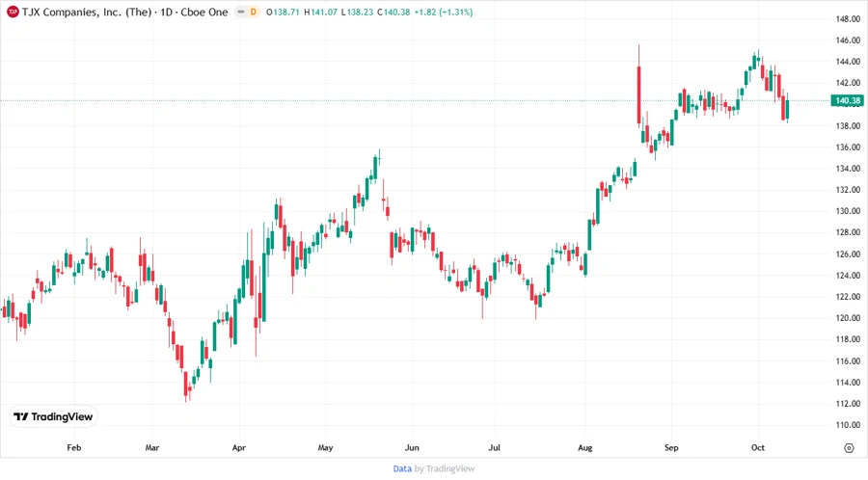This screenshot has height=480, width=868.
Task: Click the 128.00 price axis label
Action: coord(848,232)
